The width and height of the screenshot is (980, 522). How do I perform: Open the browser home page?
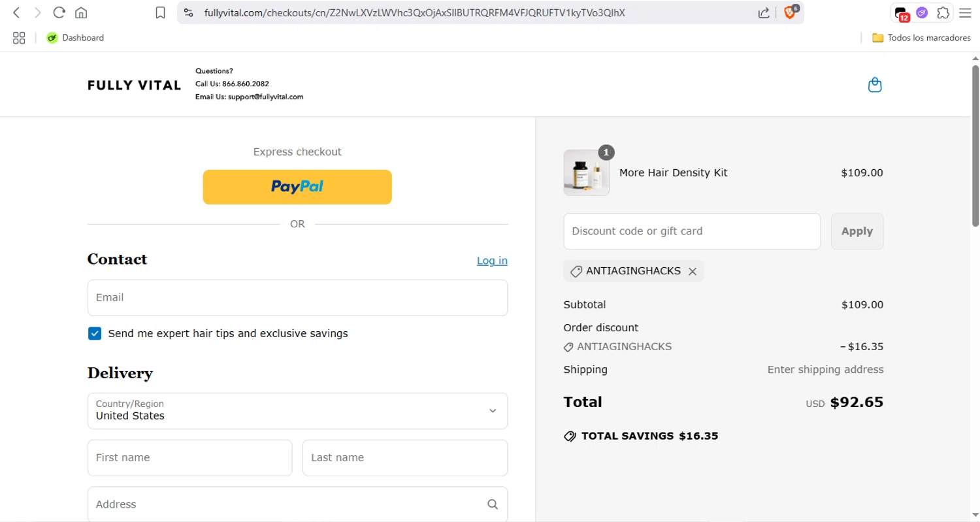(81, 12)
